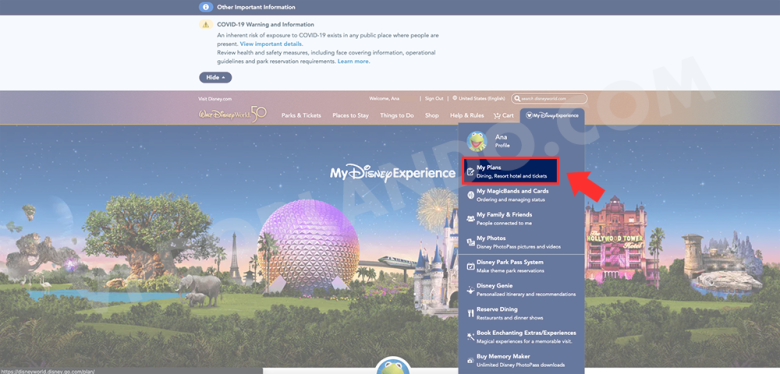The width and height of the screenshot is (780, 374).
Task: Click the globe icon next to United States
Action: tap(455, 98)
